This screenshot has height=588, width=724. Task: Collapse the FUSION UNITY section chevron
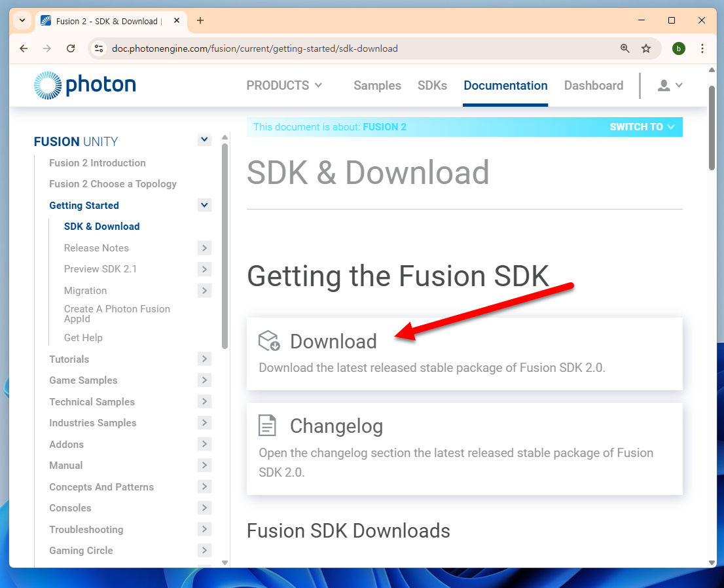(204, 139)
